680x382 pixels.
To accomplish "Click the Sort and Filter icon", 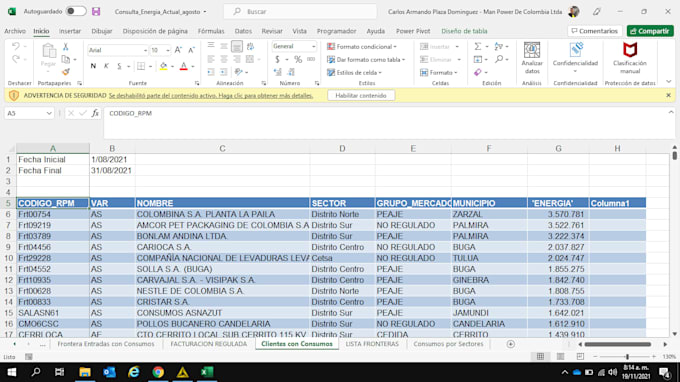I will point(499,46).
